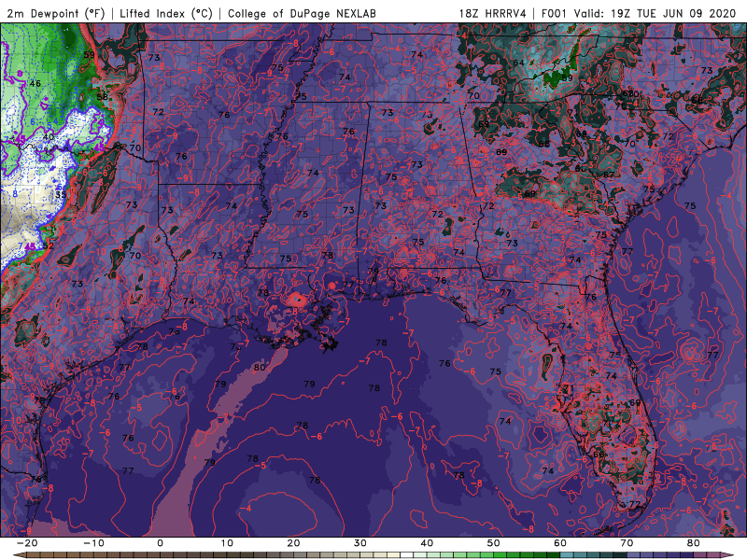
Task: Click the '71' dewpoint value in Florida
Action: click(568, 388)
